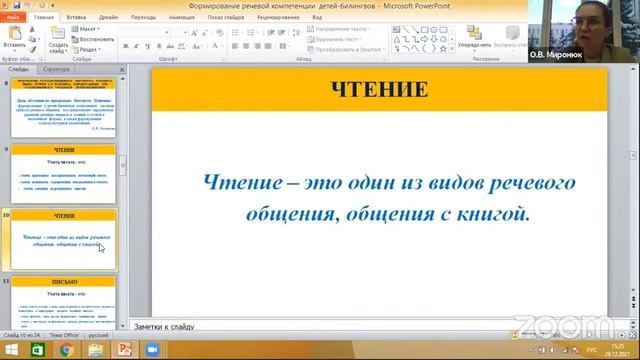The height and width of the screenshot is (360, 640).
Task: Toggle align text left
Action: (235, 46)
